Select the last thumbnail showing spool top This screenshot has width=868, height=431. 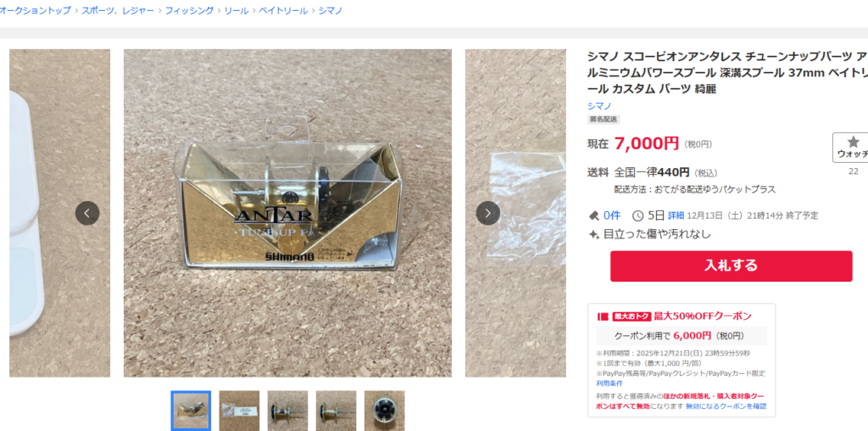tap(384, 411)
